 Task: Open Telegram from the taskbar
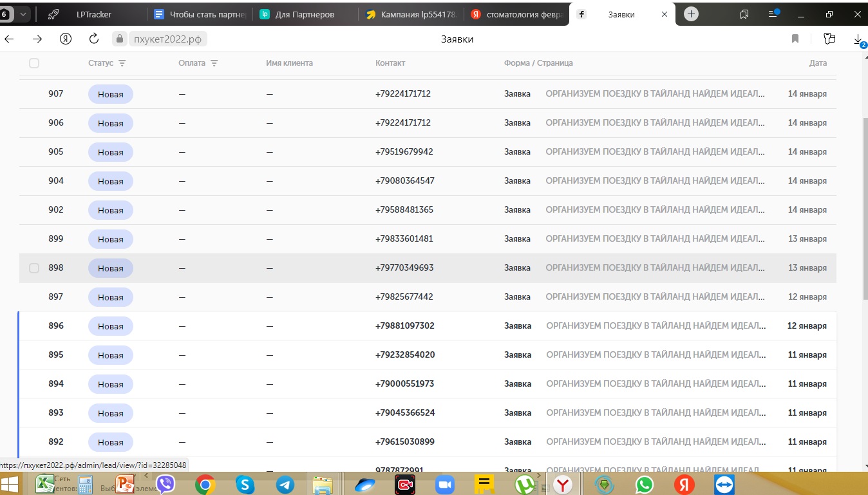[x=285, y=484]
